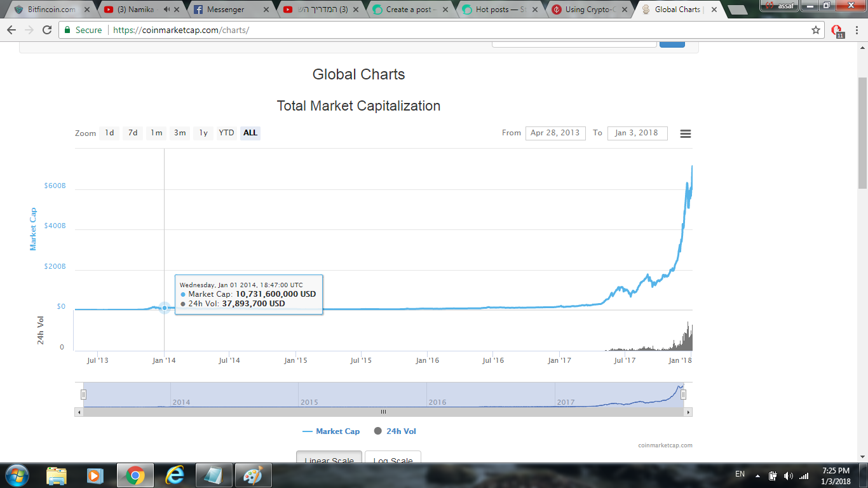The image size is (868, 488).
Task: Switch to the Create a post tab
Action: coord(410,10)
